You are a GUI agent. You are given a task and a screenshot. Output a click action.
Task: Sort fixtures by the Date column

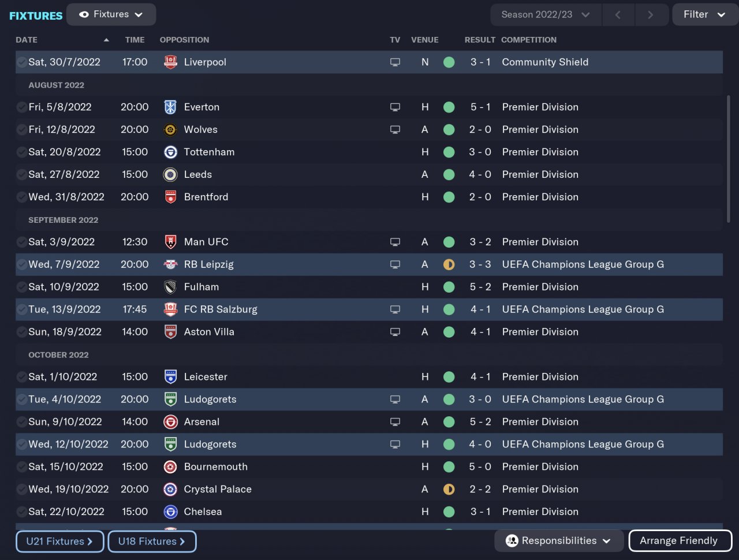point(27,40)
